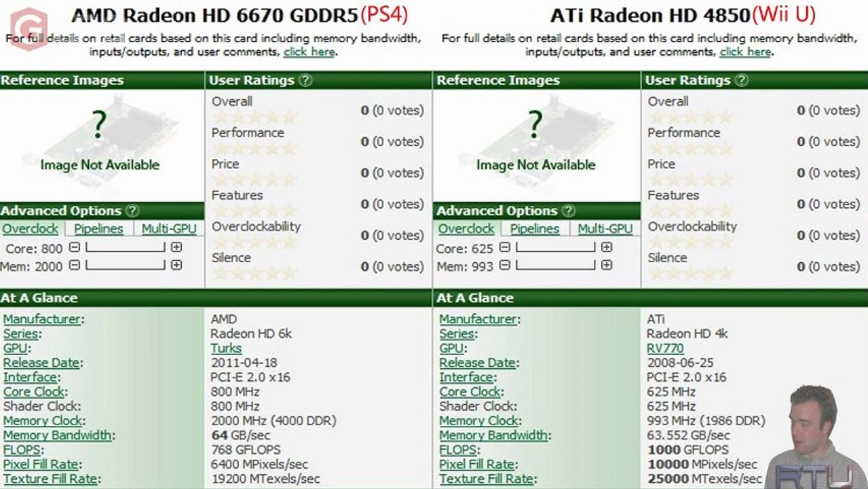868x489 pixels.
Task: Rate Silence stars for HD 4850
Action: (x=691, y=273)
